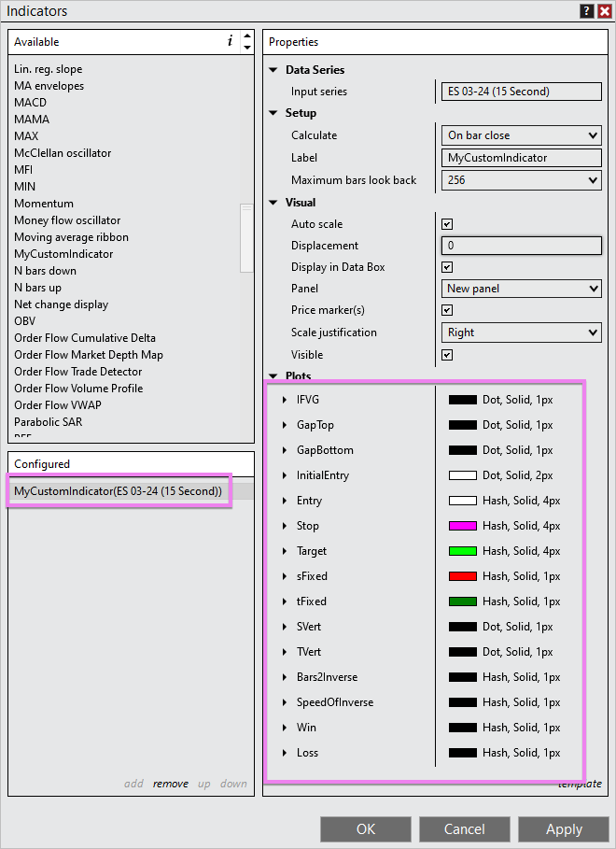Click the Available list scrollbar thumb
The height and width of the screenshot is (849, 616).
point(246,238)
